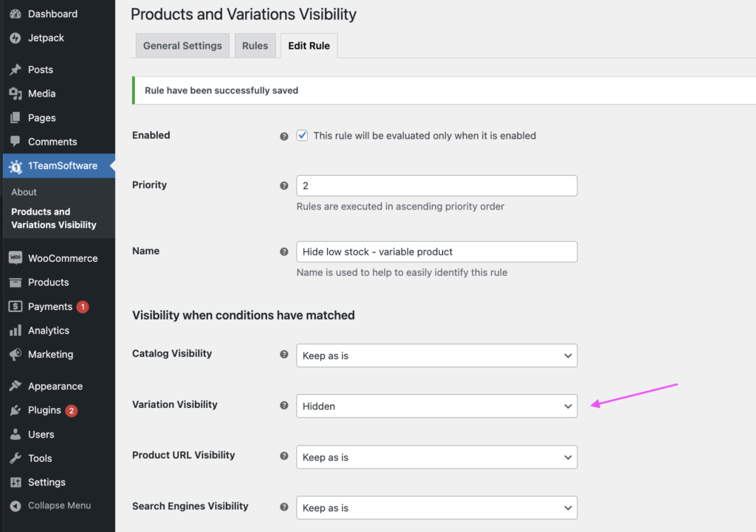Open the Variation Visibility dropdown
The image size is (756, 532).
[x=436, y=406]
